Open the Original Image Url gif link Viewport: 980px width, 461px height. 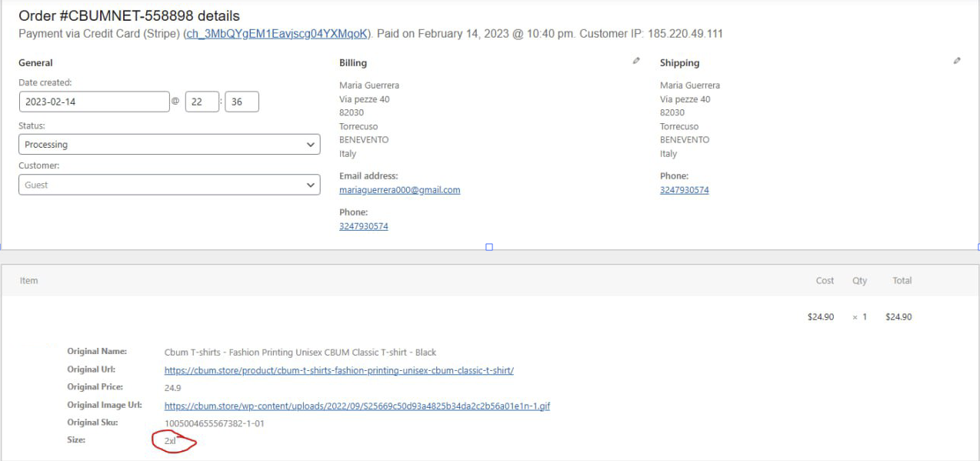pyautogui.click(x=357, y=406)
